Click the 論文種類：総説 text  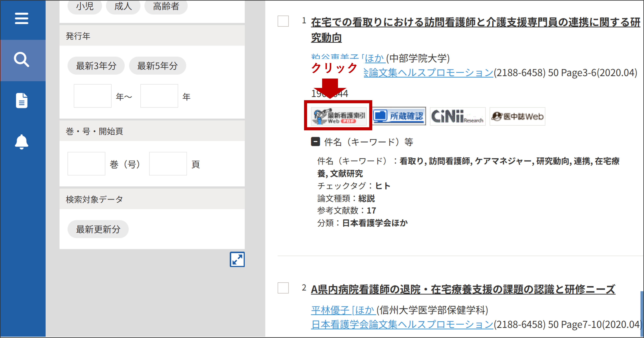pyautogui.click(x=346, y=198)
